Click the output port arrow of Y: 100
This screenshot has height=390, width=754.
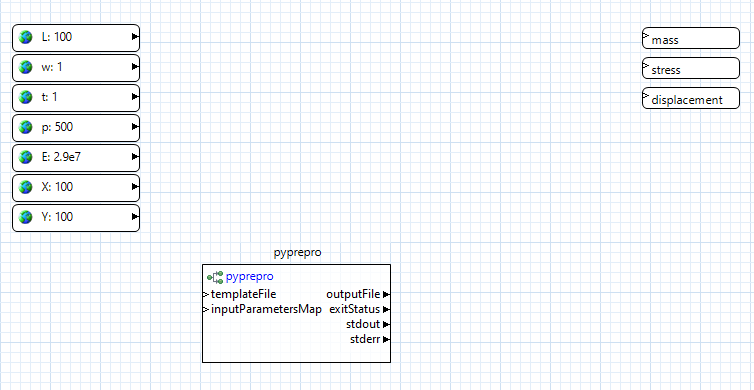point(135,217)
